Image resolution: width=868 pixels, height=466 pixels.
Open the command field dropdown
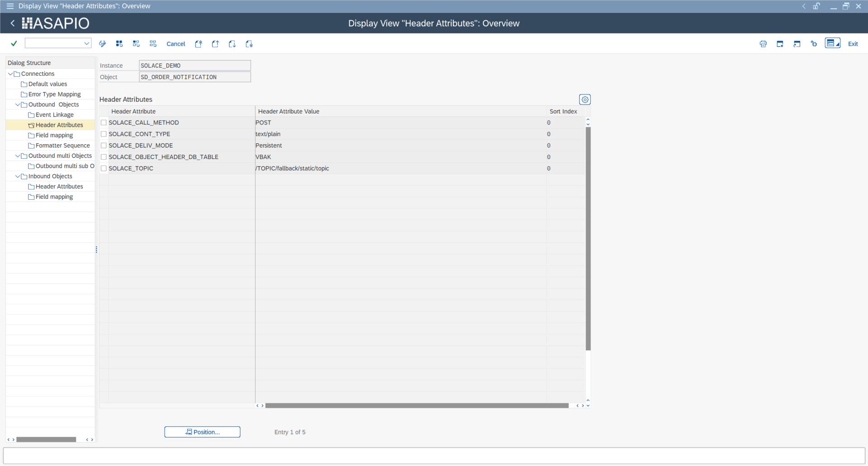coord(86,43)
